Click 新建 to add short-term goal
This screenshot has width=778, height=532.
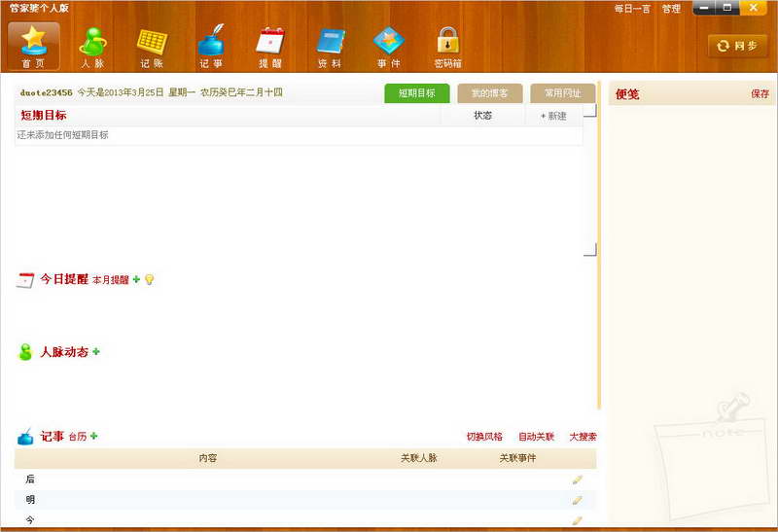[x=553, y=116]
